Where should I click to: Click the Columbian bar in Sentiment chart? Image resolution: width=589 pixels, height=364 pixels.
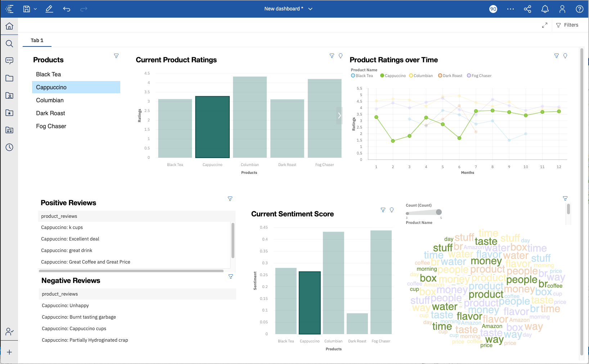[333, 283]
